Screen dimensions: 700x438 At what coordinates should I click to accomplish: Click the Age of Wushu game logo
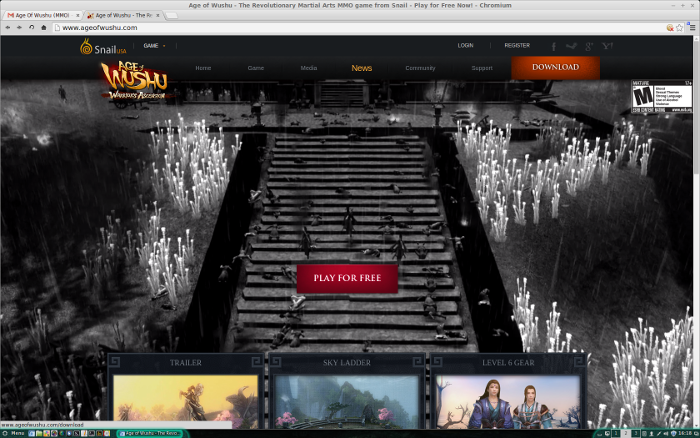(134, 82)
